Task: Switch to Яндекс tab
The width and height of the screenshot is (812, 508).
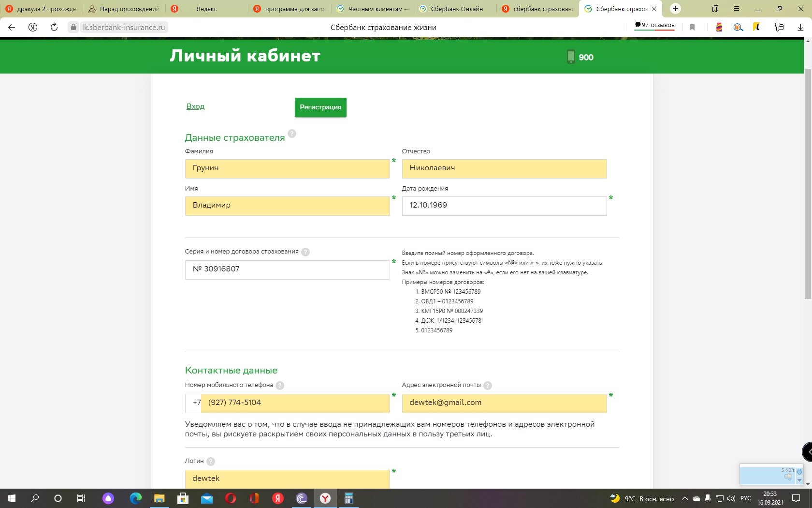Action: (x=207, y=9)
